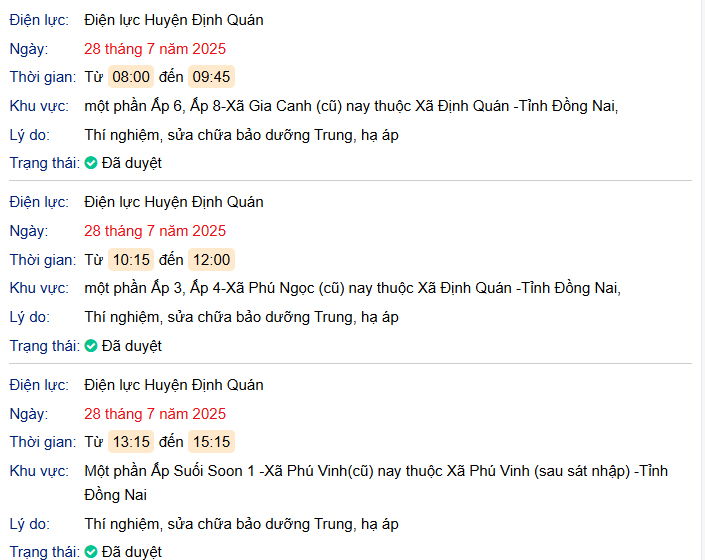Click the red date in the 13:15 outage entry
705x560 pixels.
[155, 414]
